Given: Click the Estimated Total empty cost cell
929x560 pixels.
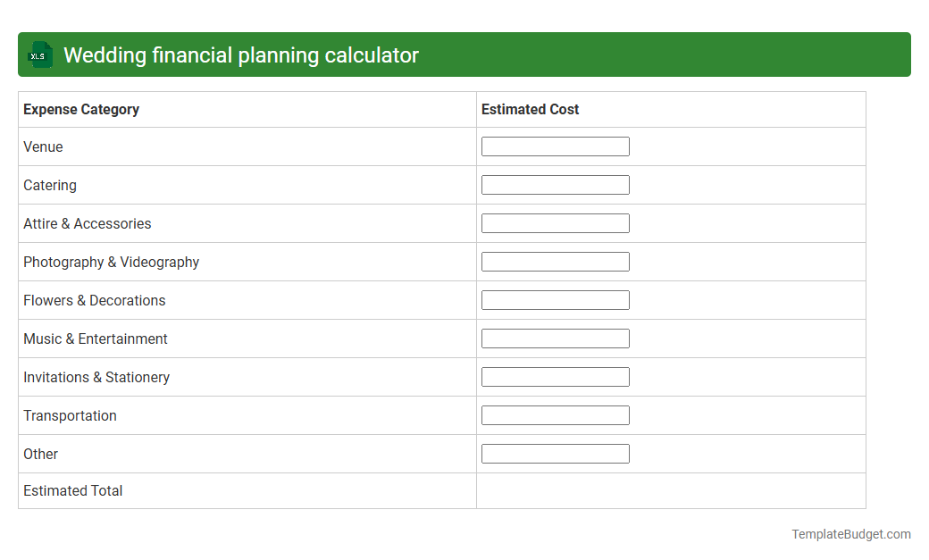Looking at the screenshot, I should (670, 490).
